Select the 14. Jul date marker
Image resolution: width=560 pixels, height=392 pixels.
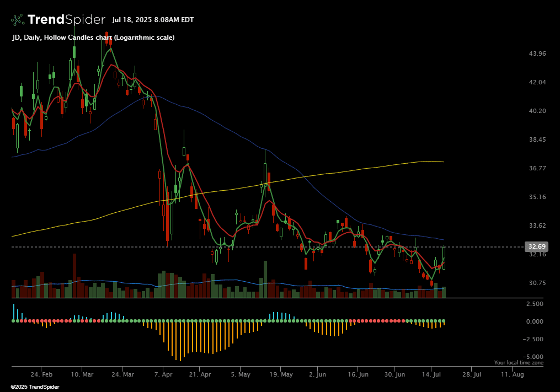431,374
